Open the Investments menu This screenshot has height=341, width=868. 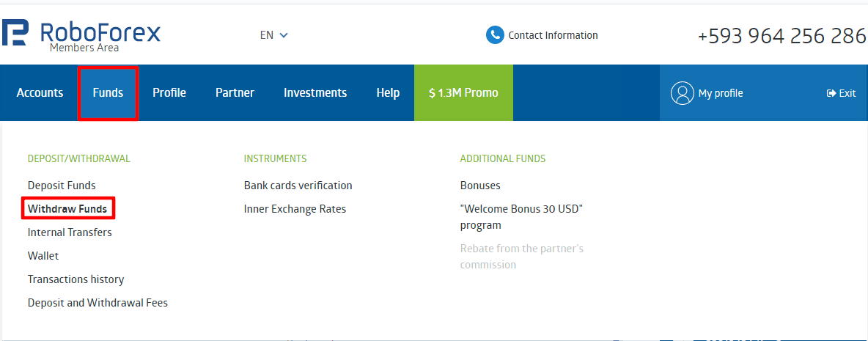pyautogui.click(x=315, y=93)
